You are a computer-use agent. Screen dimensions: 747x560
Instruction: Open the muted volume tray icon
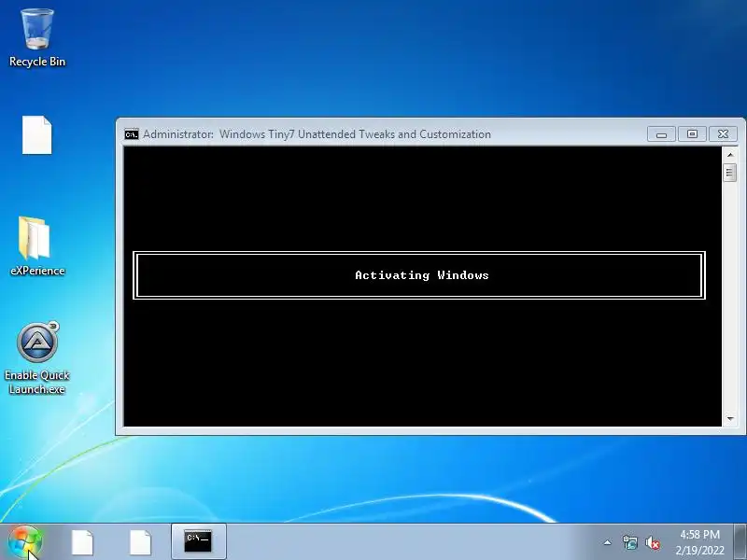[x=652, y=543]
